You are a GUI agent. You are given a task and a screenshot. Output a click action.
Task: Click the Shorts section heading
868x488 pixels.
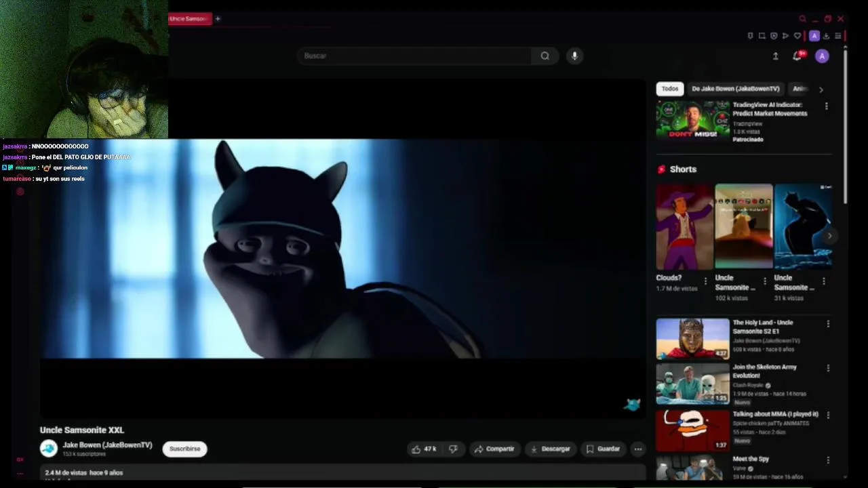(683, 169)
